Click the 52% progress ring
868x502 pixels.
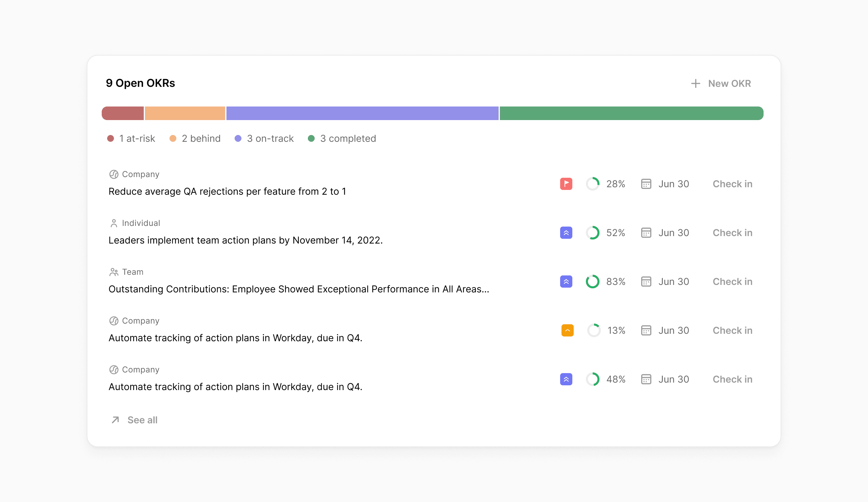593,233
